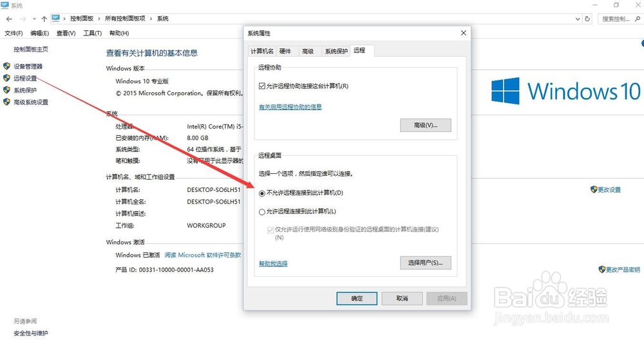Switch to 系统保护 tab in dialog
644x340 pixels.
(336, 51)
